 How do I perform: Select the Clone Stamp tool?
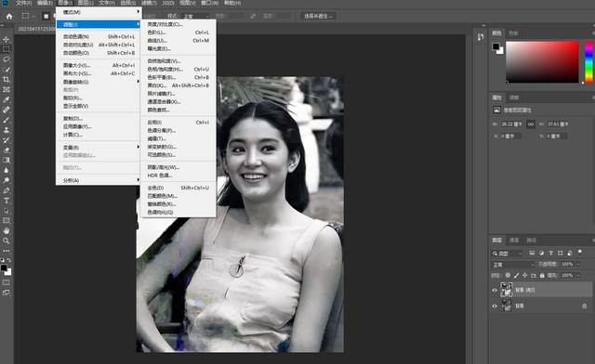click(x=7, y=130)
